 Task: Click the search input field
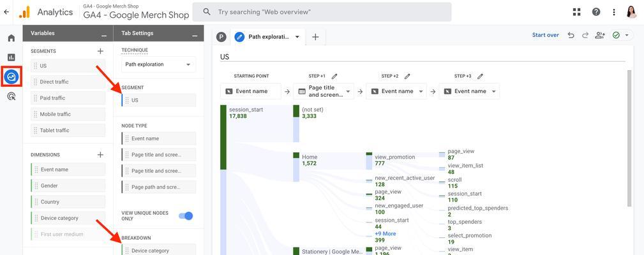[322, 12]
